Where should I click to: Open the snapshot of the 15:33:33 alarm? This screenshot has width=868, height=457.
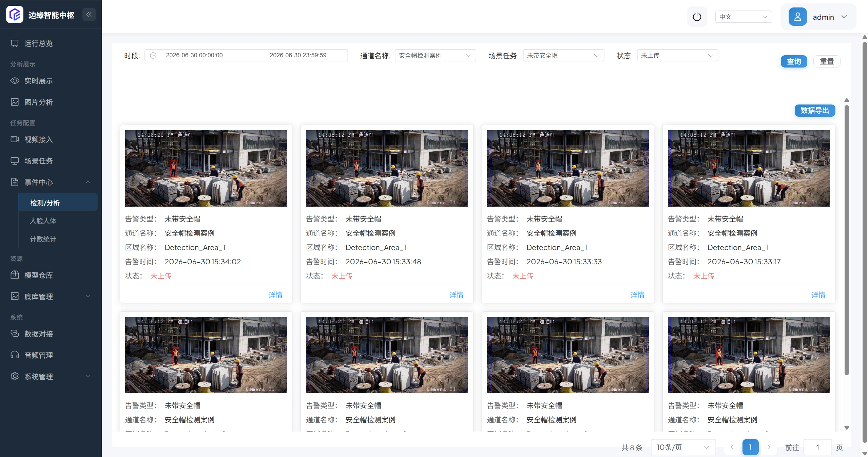point(568,168)
